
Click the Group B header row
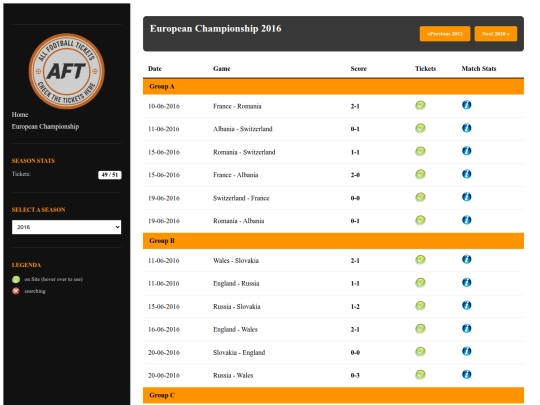333,241
